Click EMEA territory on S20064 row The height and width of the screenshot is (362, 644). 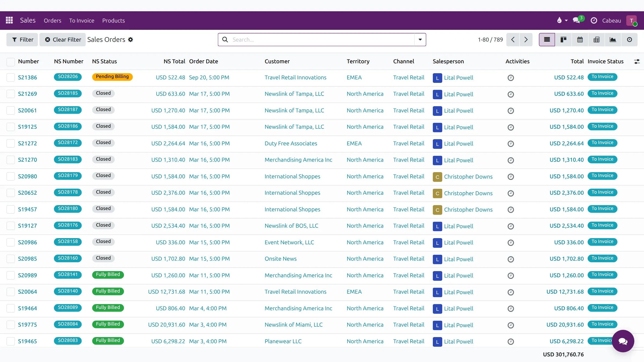pos(354,292)
